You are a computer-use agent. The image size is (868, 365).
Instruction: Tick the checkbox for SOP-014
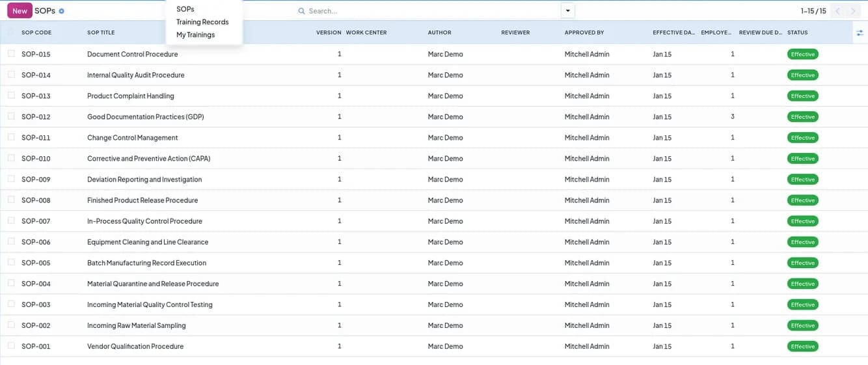tap(11, 75)
